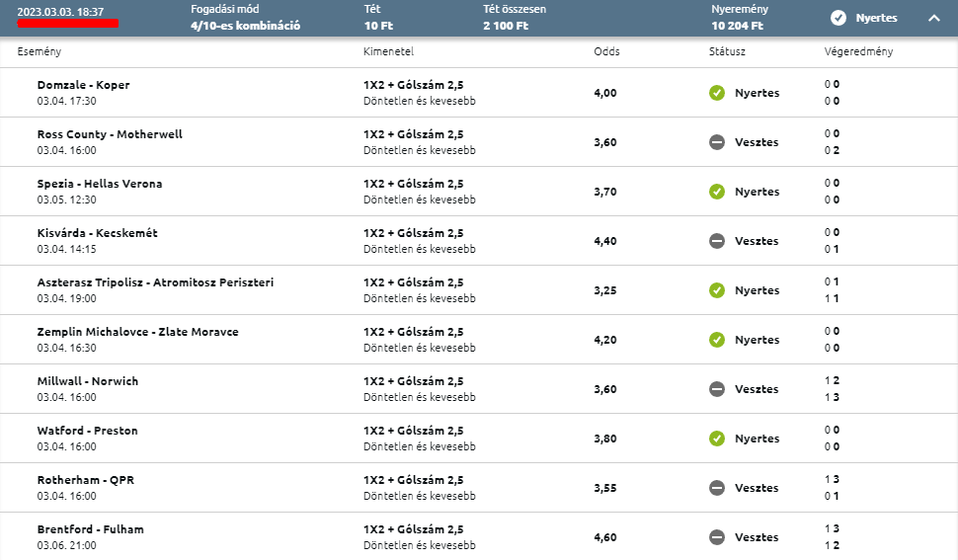The width and height of the screenshot is (958, 560).
Task: Click grey losing icon for Brentford - Fulham
Action: pyautogui.click(x=717, y=537)
